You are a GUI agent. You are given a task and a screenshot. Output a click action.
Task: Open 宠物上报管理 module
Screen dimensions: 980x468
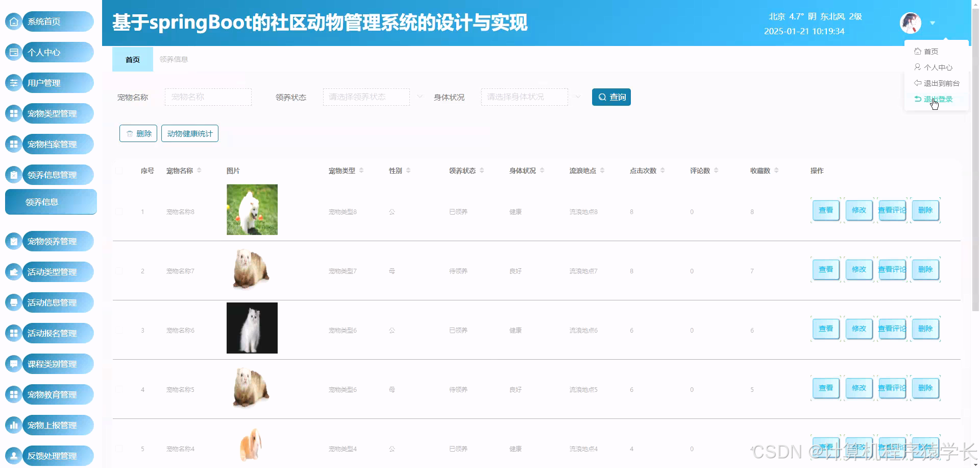click(52, 425)
